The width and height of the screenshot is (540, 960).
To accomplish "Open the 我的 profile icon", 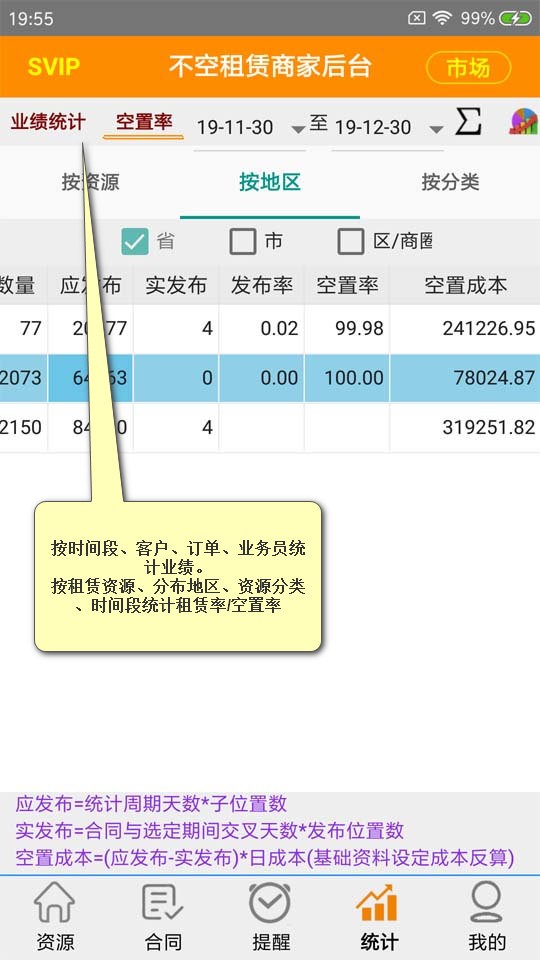I will pyautogui.click(x=487, y=902).
